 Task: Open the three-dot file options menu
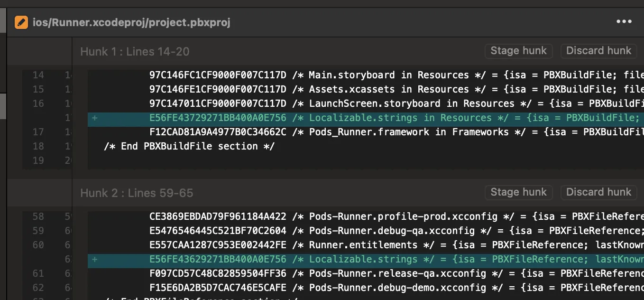[x=624, y=22]
